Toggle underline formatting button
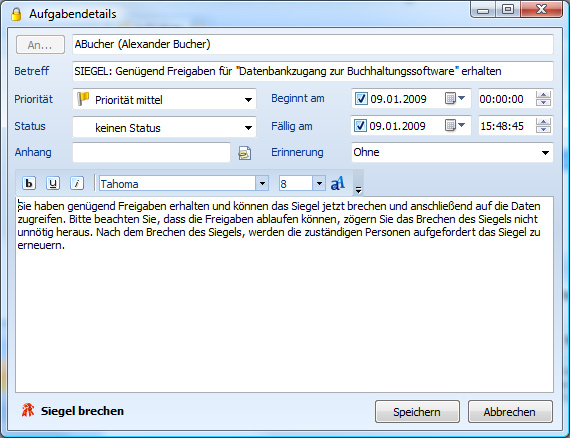The height and width of the screenshot is (438, 570). tap(53, 183)
